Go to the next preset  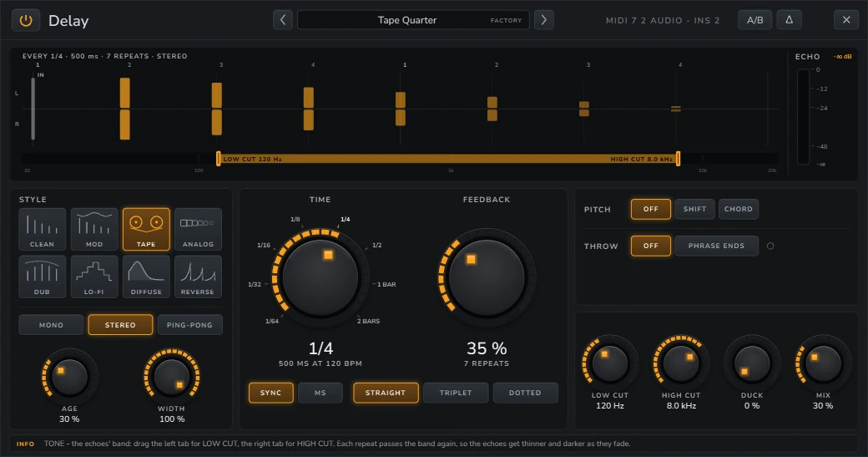pos(543,20)
